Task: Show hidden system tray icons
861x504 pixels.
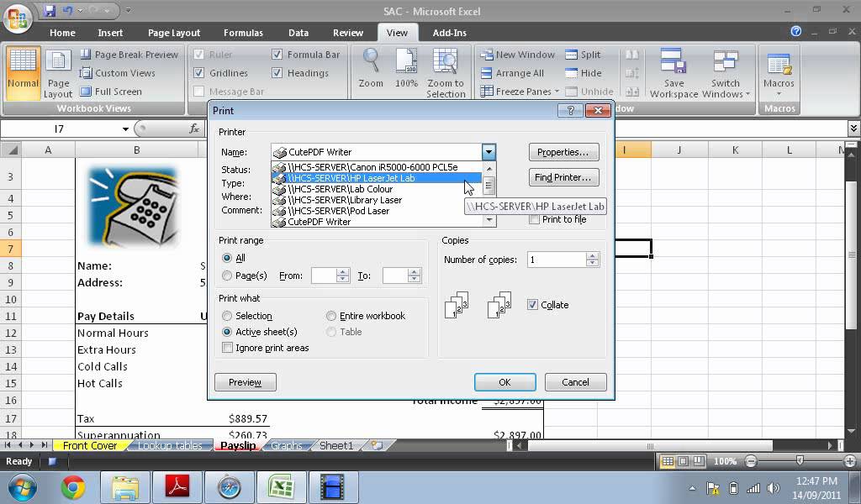Action: [x=693, y=487]
